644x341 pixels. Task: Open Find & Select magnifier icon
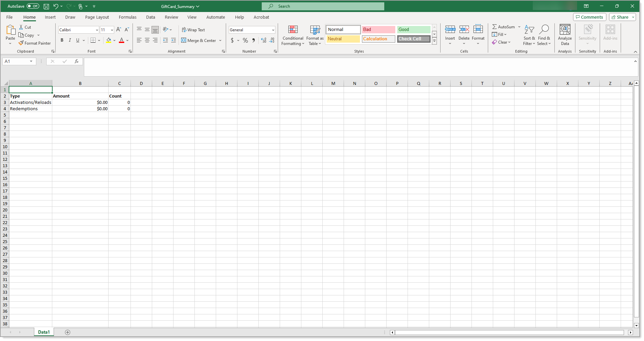(544, 30)
